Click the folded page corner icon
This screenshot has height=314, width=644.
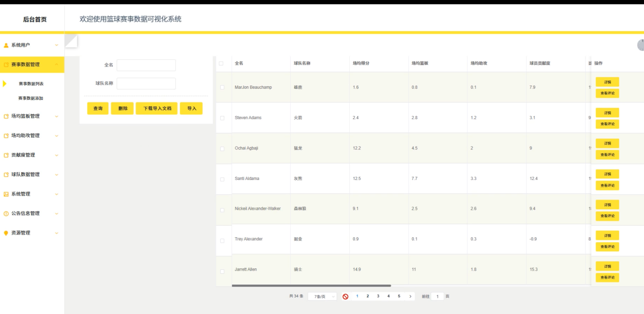point(71,41)
